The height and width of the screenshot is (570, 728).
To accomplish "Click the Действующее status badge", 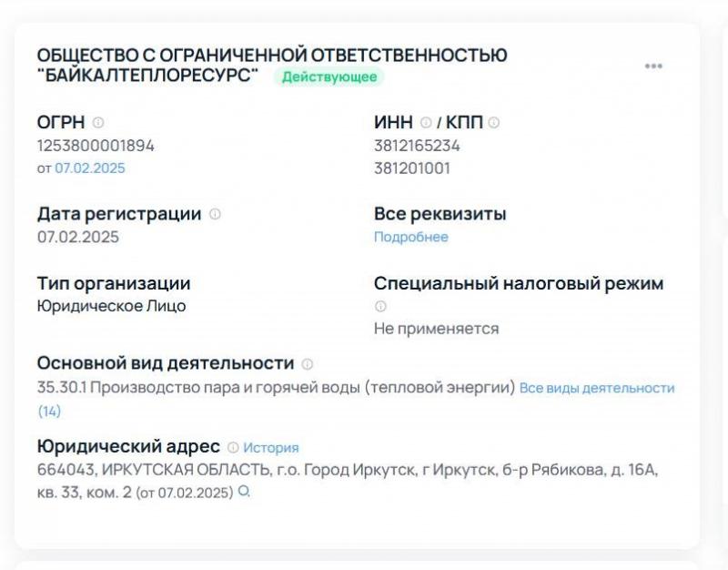I will click(x=329, y=76).
